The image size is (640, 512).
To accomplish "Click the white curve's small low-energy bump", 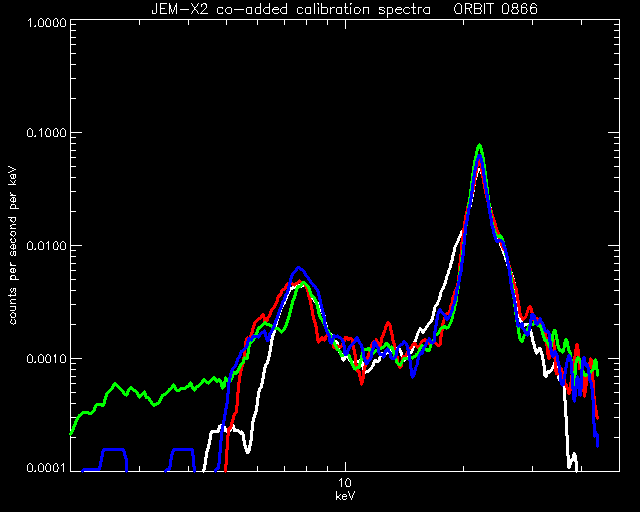I will pyautogui.click(x=222, y=429).
